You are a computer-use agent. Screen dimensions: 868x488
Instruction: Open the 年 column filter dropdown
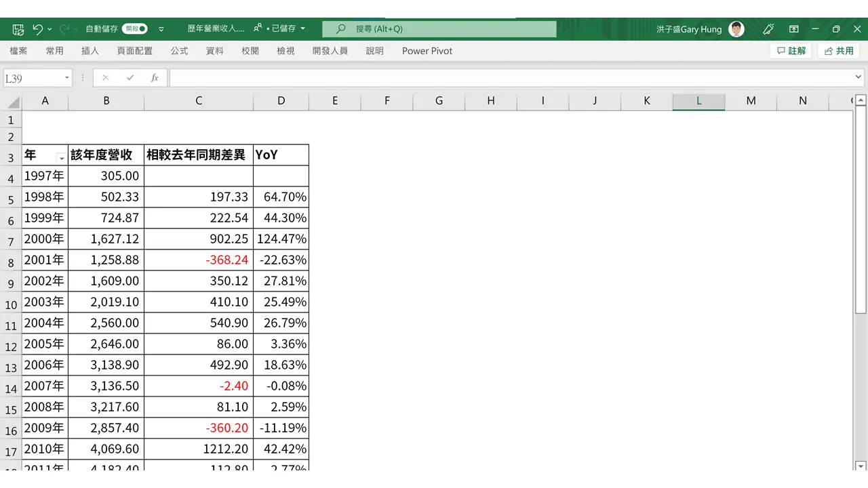(x=62, y=158)
